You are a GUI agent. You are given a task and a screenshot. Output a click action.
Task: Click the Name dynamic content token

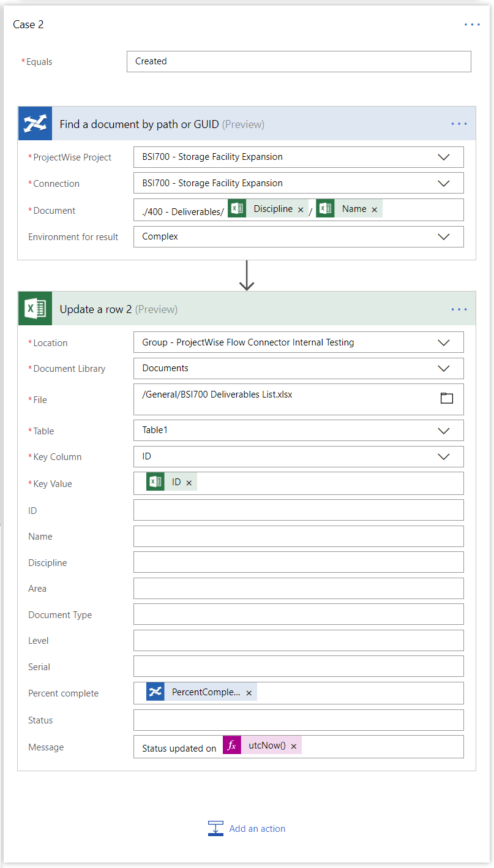[349, 209]
